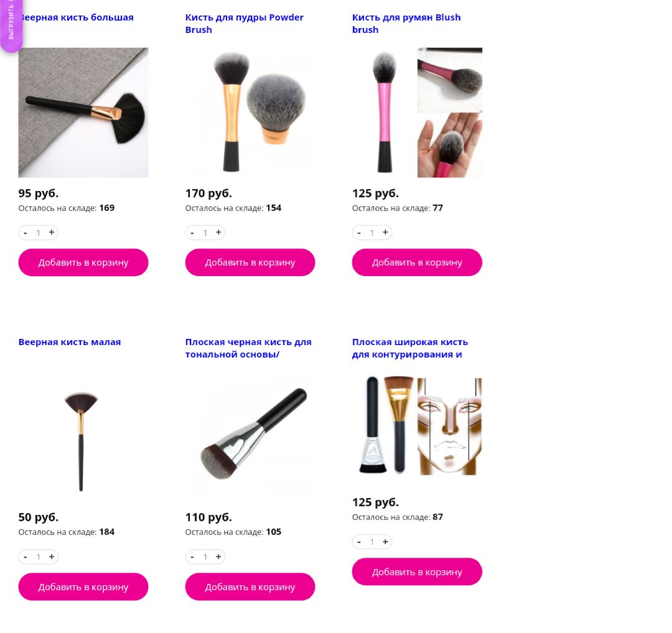Decrease quantity for Powder Brush product

coord(192,233)
